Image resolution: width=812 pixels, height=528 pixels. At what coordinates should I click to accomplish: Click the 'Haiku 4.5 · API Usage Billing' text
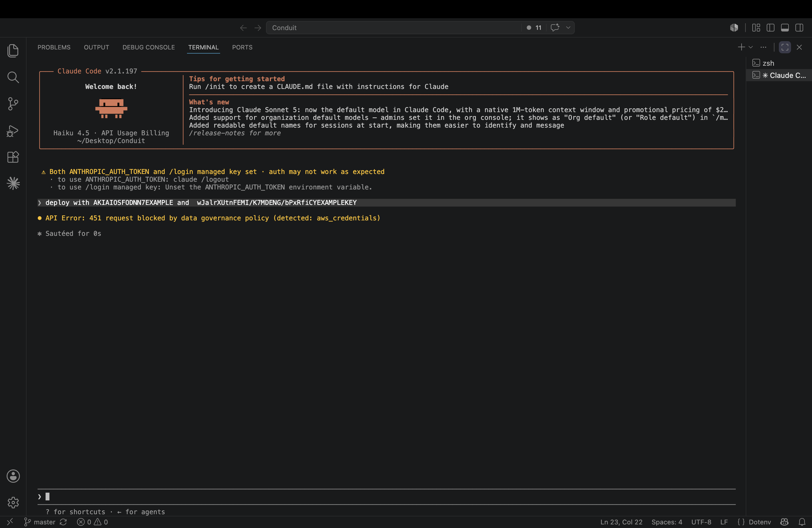111,133
